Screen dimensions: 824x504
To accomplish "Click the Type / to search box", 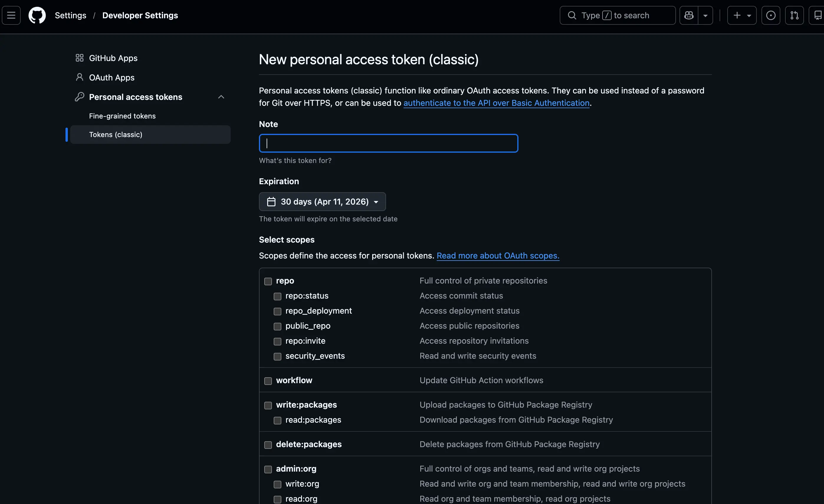I will (x=618, y=15).
